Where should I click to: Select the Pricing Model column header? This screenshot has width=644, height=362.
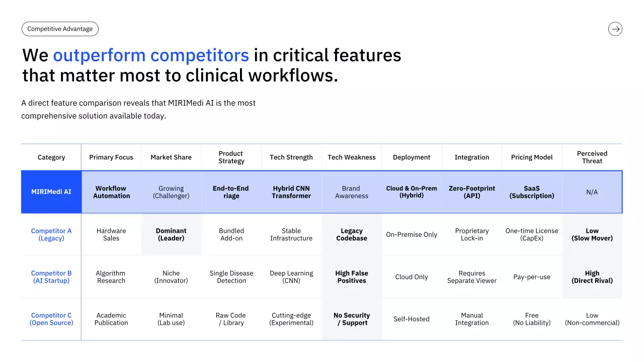532,157
